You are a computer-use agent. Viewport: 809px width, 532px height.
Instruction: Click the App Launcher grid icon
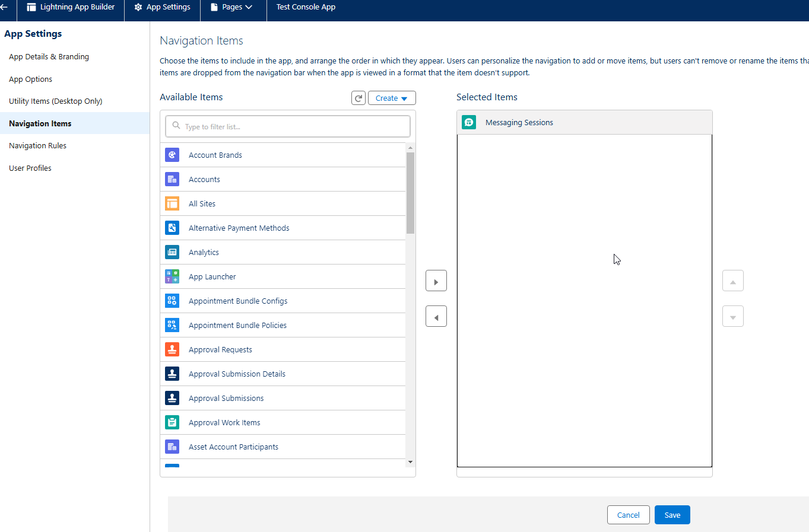pos(172,276)
